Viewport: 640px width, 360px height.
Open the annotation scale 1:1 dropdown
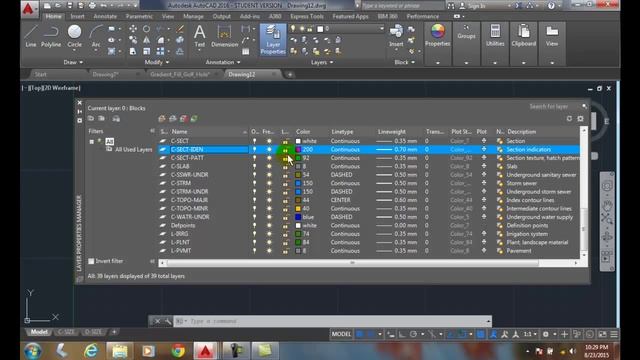coord(530,334)
